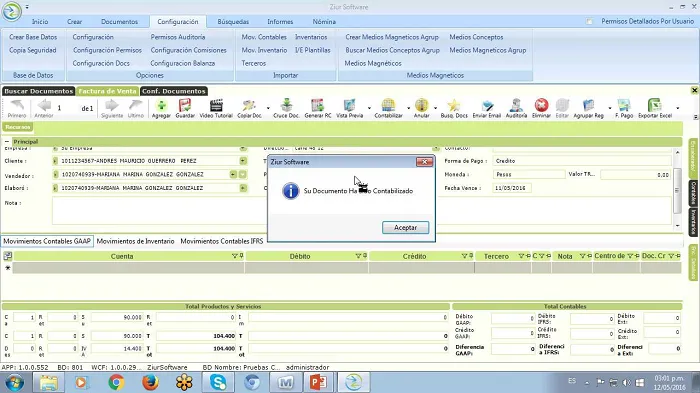Click the Ziur application logo button
The width and height of the screenshot is (700, 393).
pyautogui.click(x=12, y=11)
